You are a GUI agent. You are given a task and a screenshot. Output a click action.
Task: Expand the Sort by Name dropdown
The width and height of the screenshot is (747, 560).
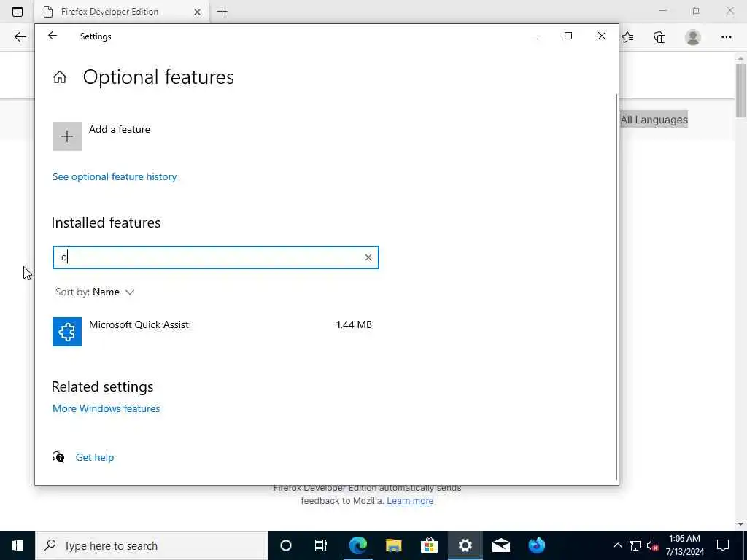tap(95, 292)
